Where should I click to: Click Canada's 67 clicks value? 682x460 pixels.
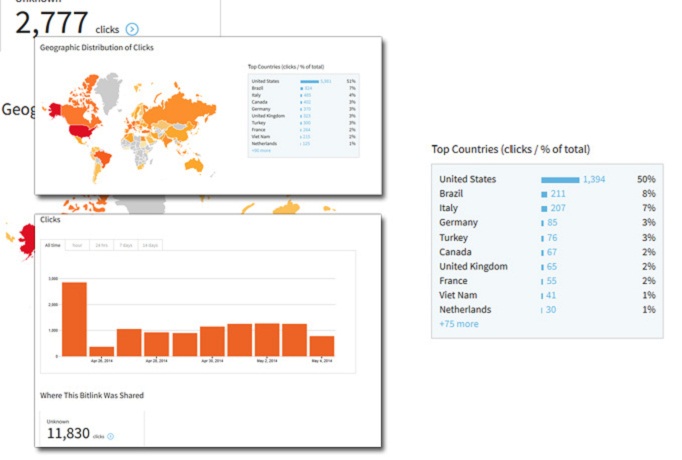tap(552, 252)
